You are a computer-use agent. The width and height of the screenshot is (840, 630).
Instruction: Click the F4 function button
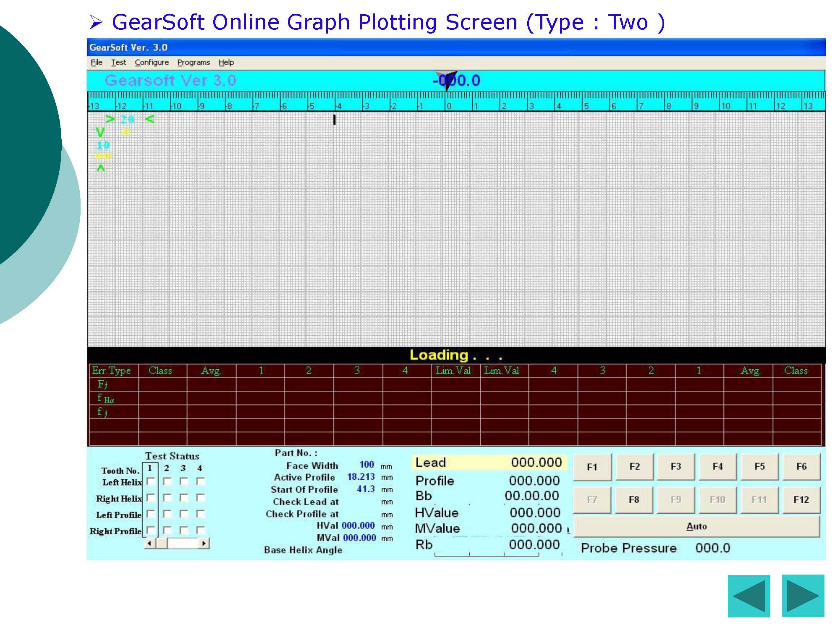coord(718,467)
